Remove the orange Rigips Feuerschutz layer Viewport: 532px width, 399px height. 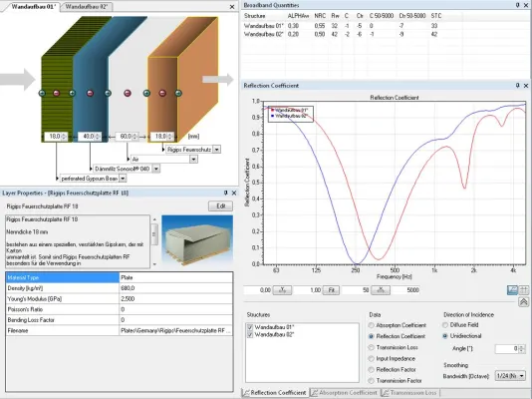coord(162,93)
